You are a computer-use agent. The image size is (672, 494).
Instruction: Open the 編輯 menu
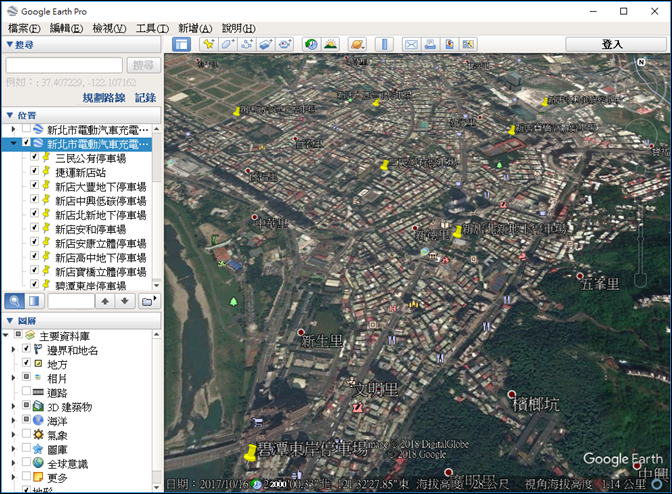(x=66, y=29)
